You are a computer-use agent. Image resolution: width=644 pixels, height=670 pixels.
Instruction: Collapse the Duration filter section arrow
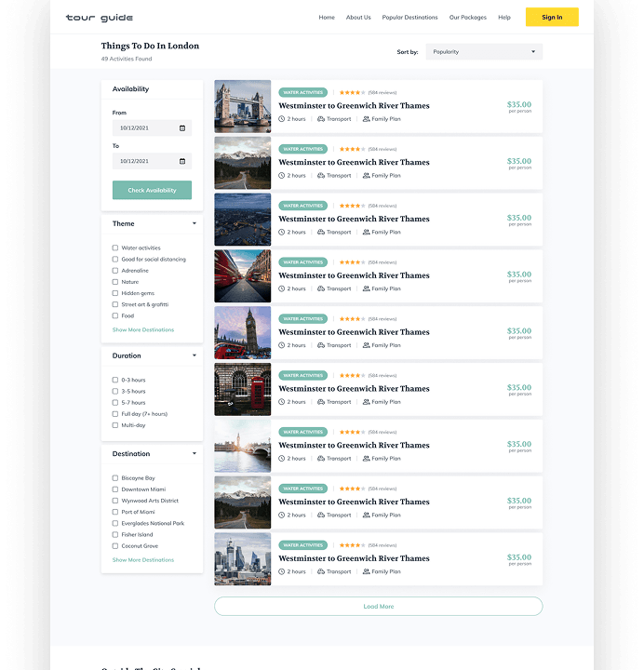pyautogui.click(x=195, y=355)
